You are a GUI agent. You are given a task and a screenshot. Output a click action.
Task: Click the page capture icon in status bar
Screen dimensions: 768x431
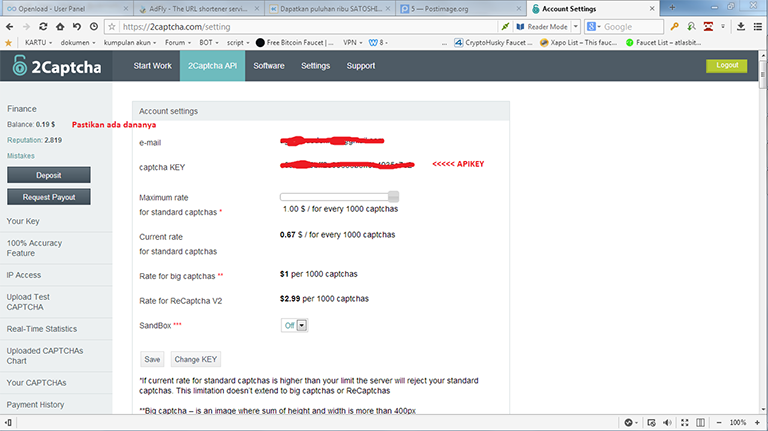tap(651, 422)
